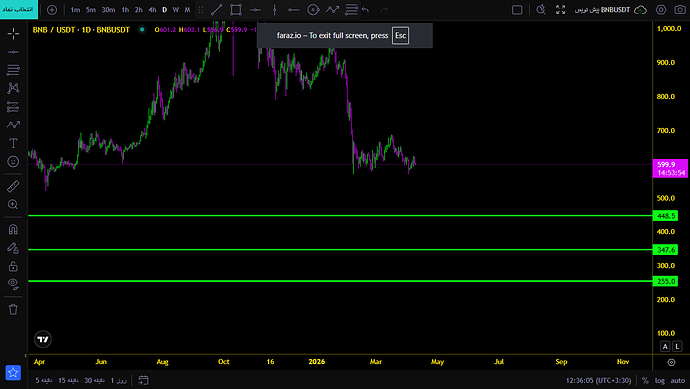This screenshot has height=389, width=690.
Task: Grab the favorites toolbar drag handle
Action: click(x=201, y=10)
